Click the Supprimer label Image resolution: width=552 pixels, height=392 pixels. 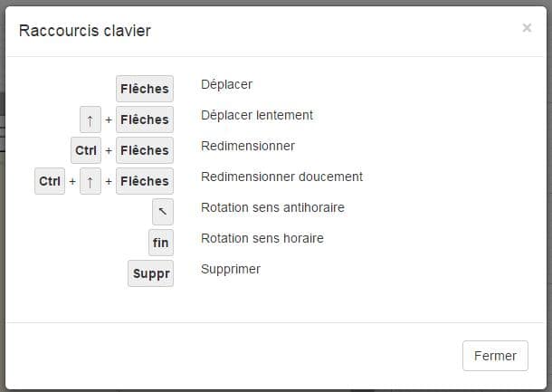(x=231, y=269)
